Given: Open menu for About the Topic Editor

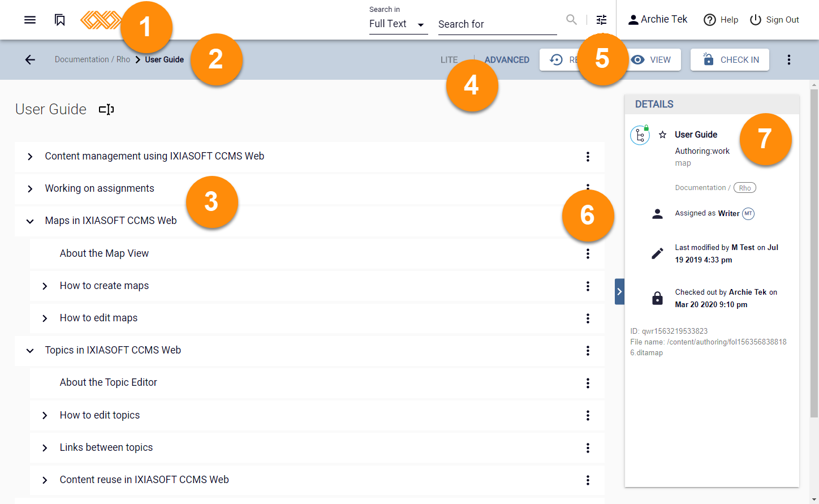Looking at the screenshot, I should tap(588, 383).
